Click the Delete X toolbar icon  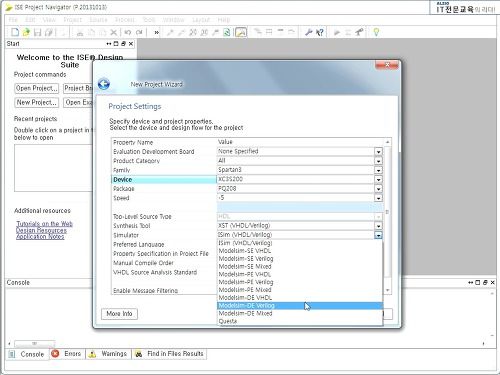pyautogui.click(x=114, y=32)
